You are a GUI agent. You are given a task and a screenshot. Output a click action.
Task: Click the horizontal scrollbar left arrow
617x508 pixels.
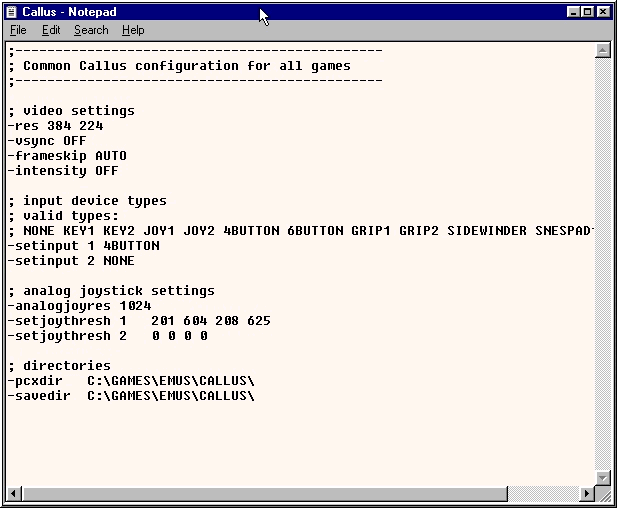(13, 493)
